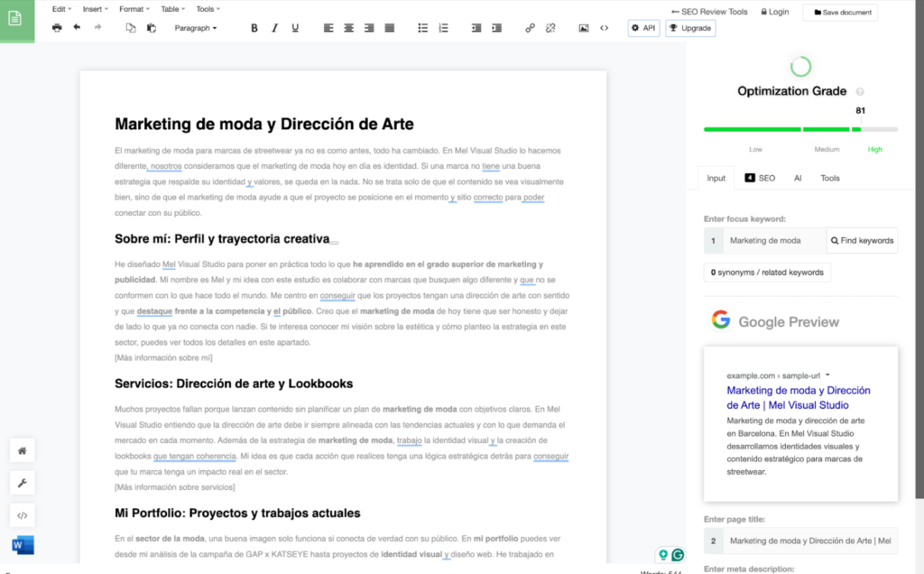Create a bulleted list
This screenshot has width=924, height=574.
(422, 28)
